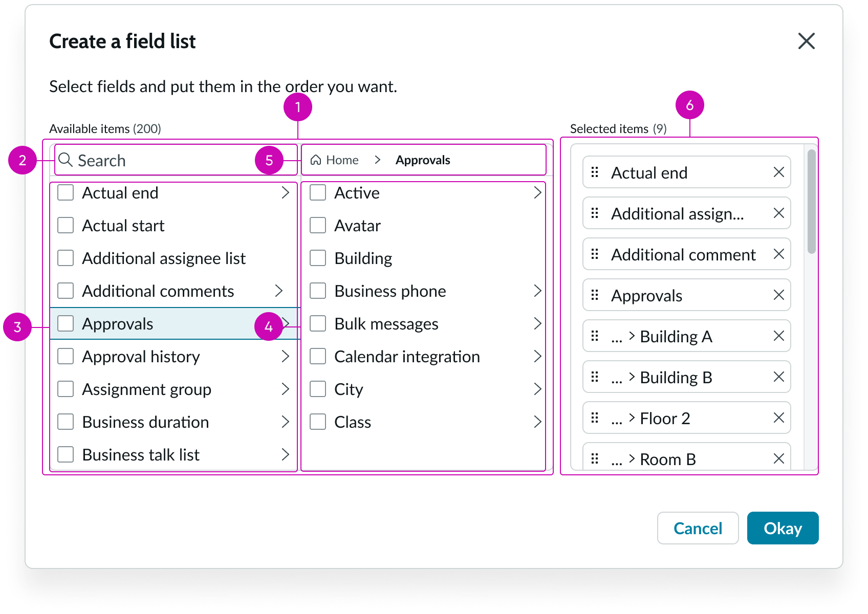The image size is (868, 614).
Task: Click the Approvals breadcrumb entry
Action: [423, 160]
